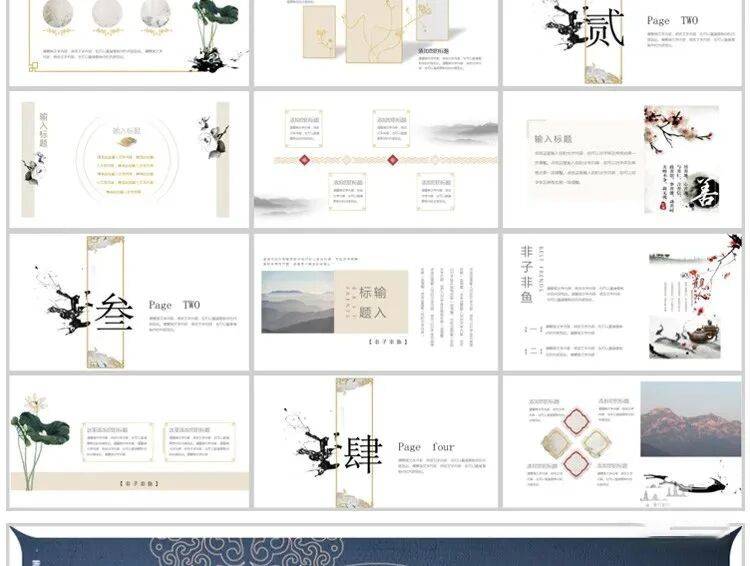Click 'Page TWO' beside the 贰 character
This screenshot has height=566, width=750.
673,21
